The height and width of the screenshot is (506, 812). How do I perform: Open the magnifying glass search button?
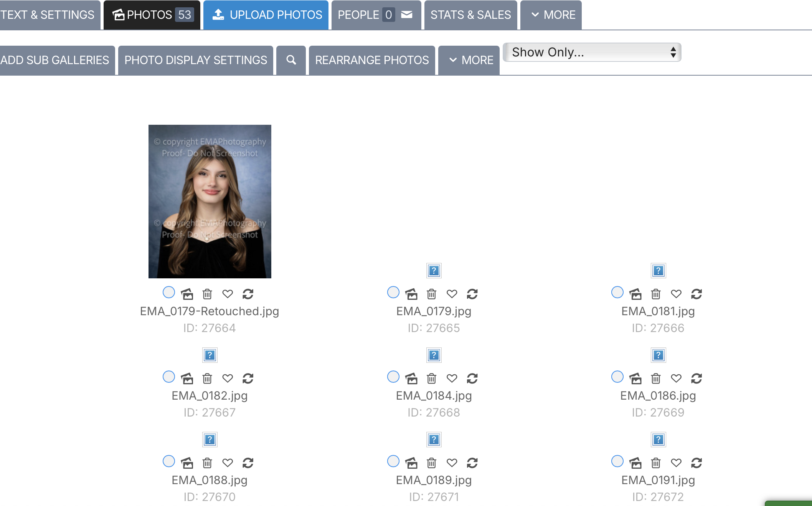coord(291,60)
